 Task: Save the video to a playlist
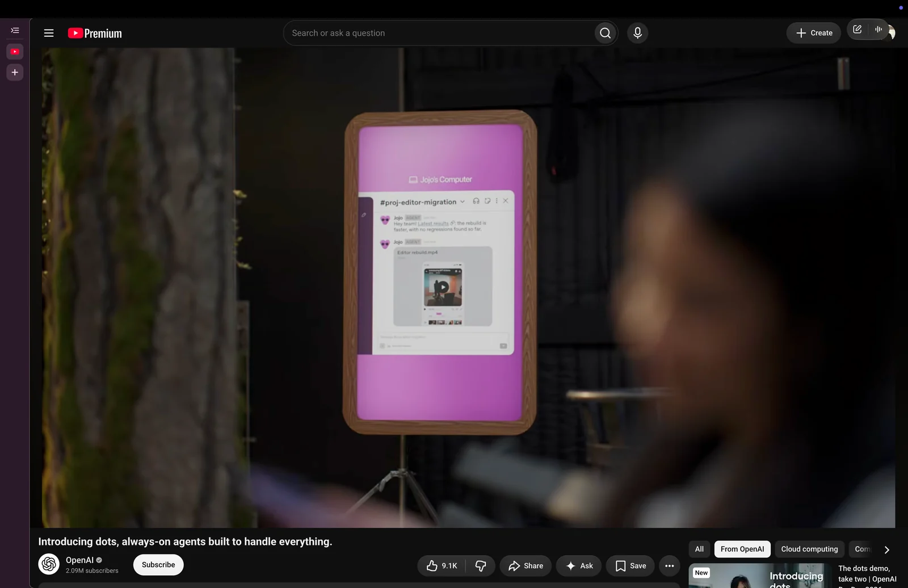coord(630,566)
